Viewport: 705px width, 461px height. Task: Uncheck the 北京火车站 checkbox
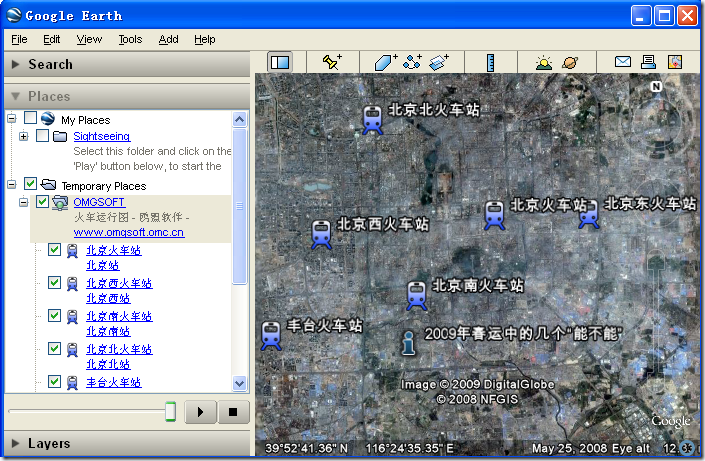pos(54,250)
